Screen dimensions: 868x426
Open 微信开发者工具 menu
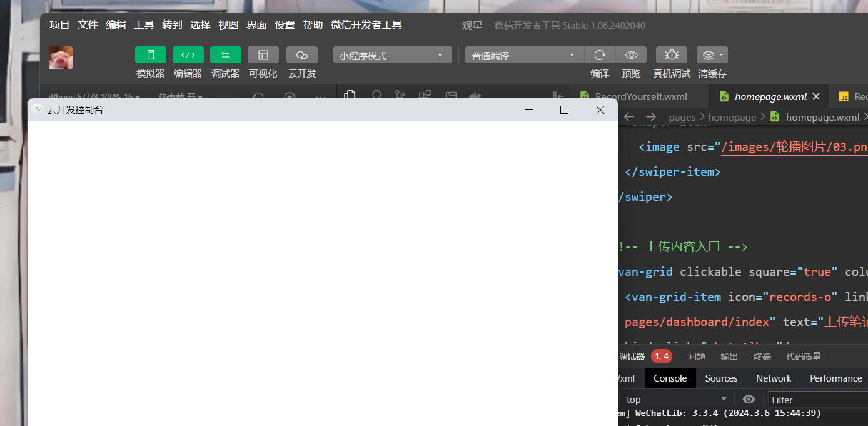pyautogui.click(x=366, y=25)
